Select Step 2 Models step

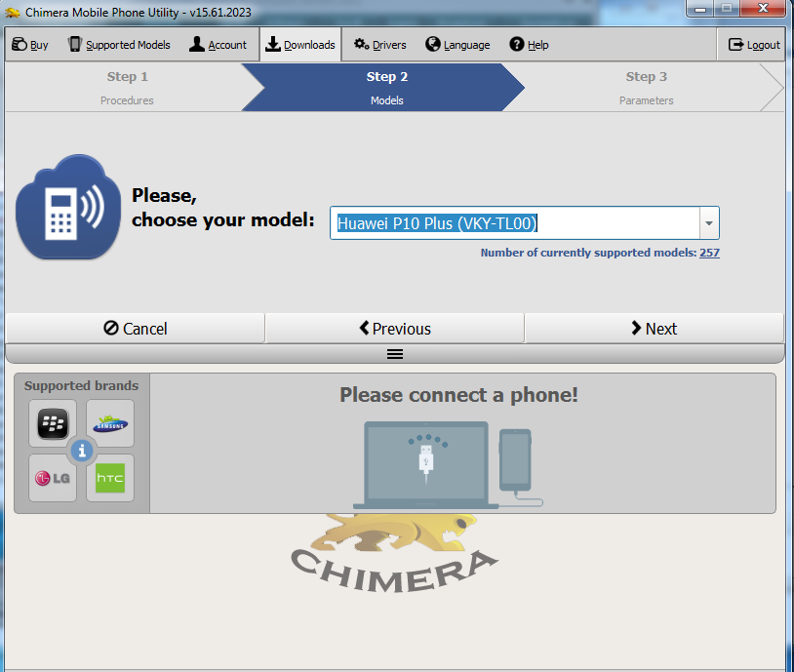click(387, 88)
